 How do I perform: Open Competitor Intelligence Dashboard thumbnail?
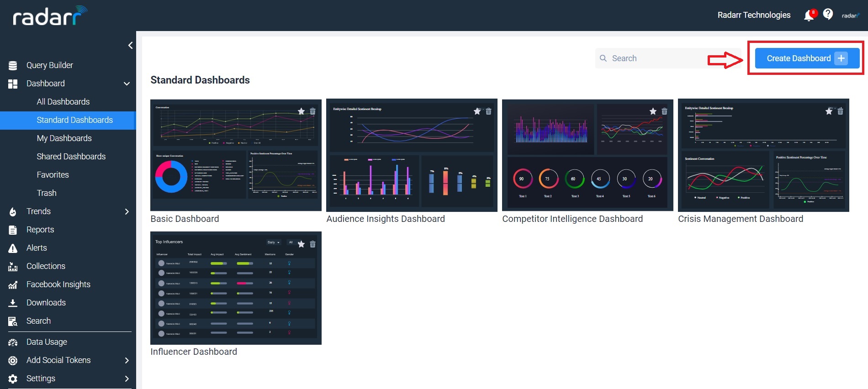[587, 155]
